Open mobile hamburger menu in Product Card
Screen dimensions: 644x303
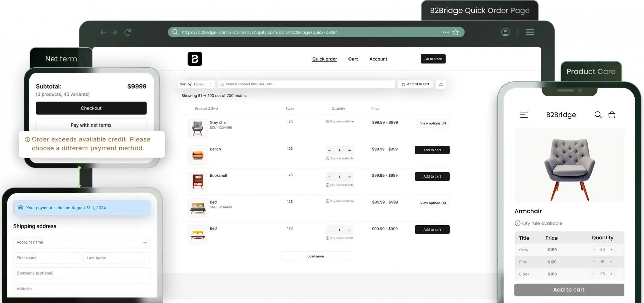[x=524, y=115]
